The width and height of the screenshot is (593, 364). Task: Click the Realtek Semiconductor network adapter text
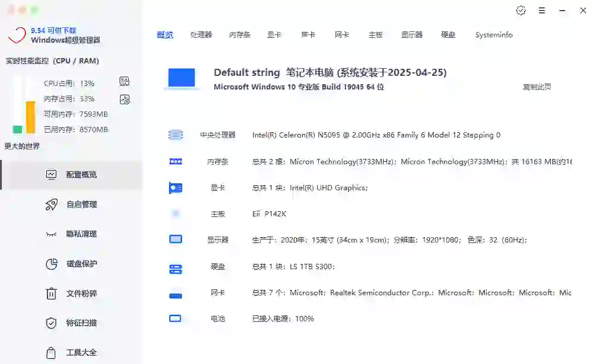[411, 293]
